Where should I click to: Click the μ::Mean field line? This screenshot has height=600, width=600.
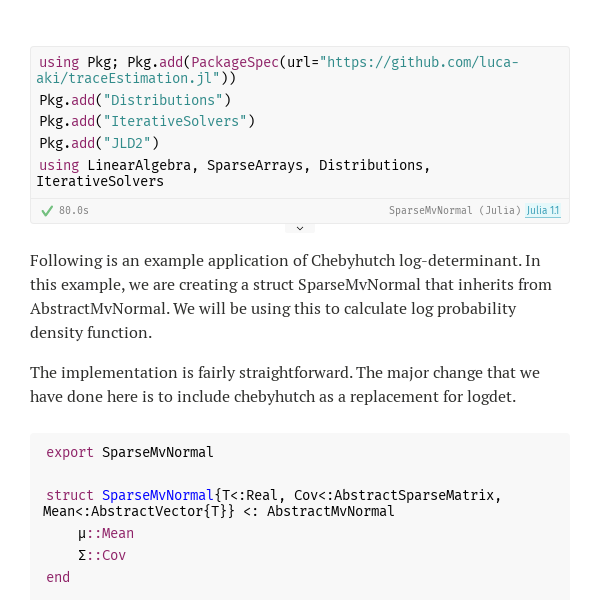point(106,533)
